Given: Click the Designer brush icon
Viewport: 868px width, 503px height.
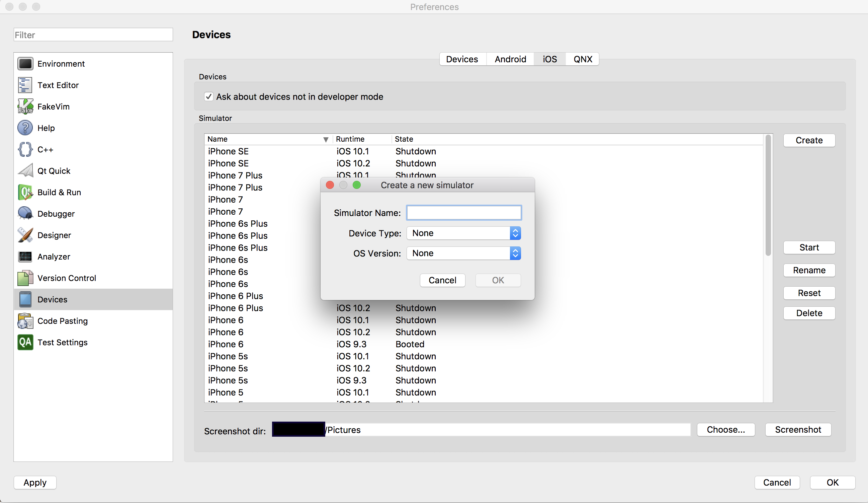Looking at the screenshot, I should click(25, 235).
